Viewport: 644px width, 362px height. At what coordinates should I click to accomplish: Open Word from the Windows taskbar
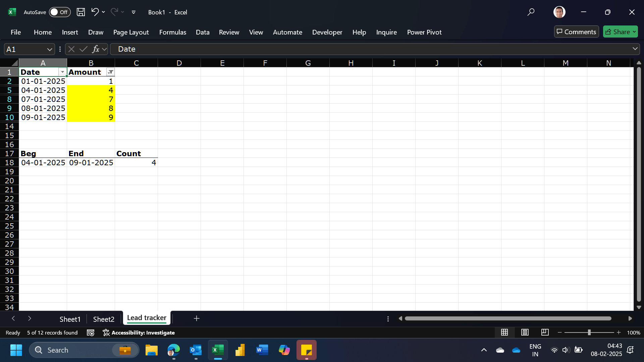point(262,350)
